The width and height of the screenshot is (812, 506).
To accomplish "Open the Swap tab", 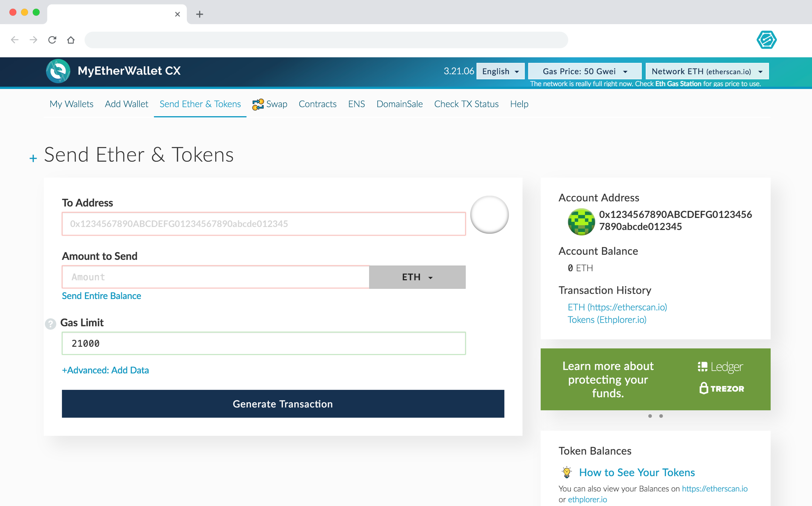I will pos(269,104).
